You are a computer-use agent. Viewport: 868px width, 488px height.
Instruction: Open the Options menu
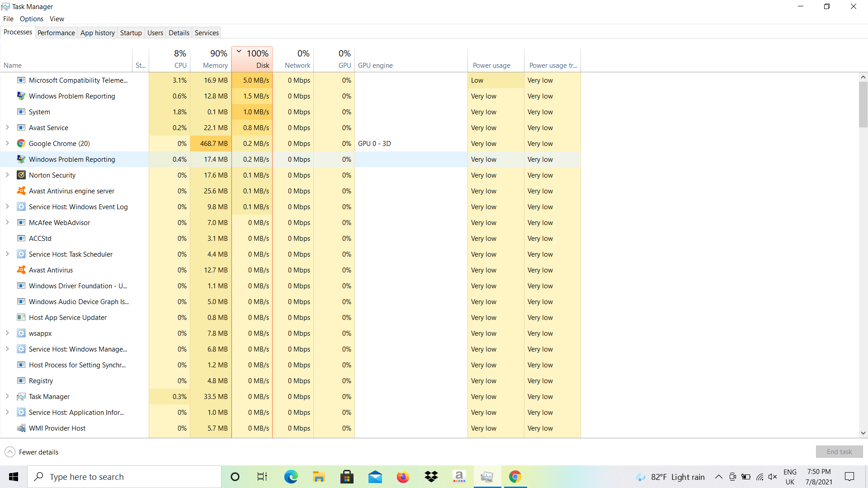(x=32, y=19)
